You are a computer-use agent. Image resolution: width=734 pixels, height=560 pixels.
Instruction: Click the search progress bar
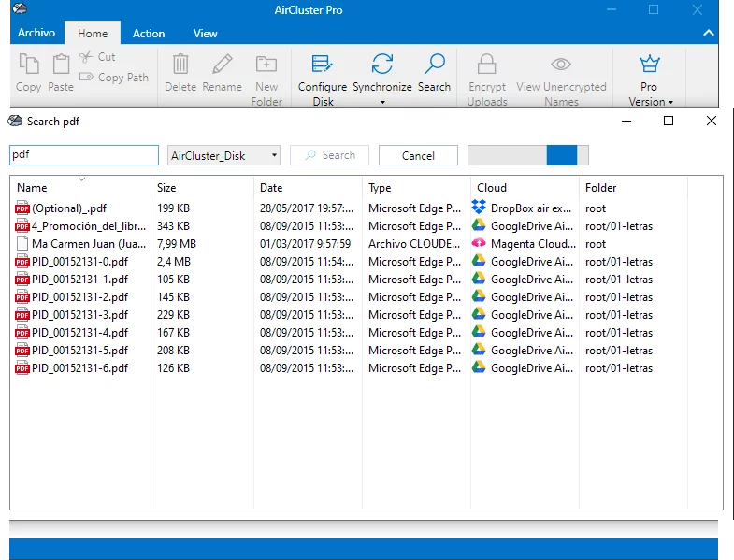click(527, 155)
